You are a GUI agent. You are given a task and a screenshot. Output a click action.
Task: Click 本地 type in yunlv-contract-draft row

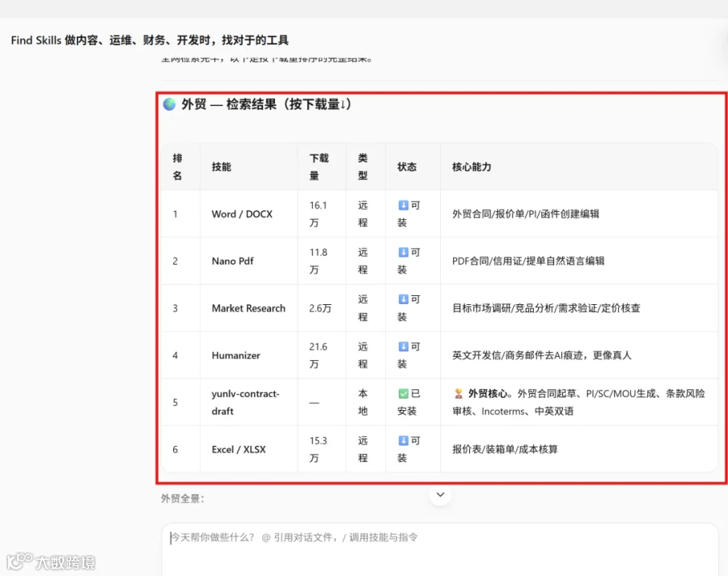click(362, 402)
